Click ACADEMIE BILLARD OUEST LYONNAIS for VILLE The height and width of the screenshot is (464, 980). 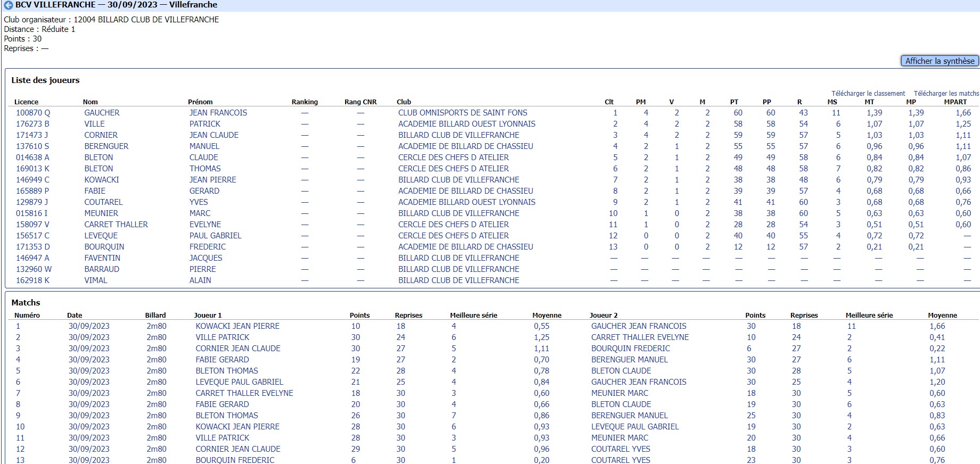coord(467,124)
